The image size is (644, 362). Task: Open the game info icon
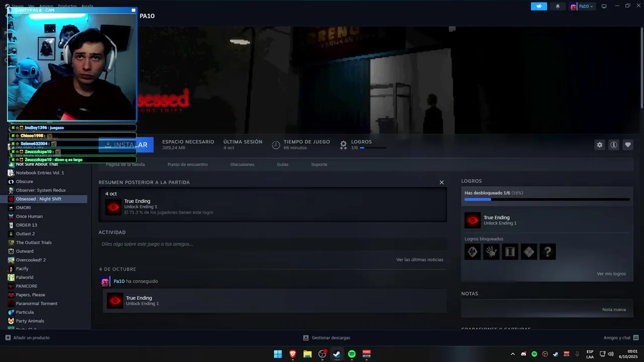[614, 145]
